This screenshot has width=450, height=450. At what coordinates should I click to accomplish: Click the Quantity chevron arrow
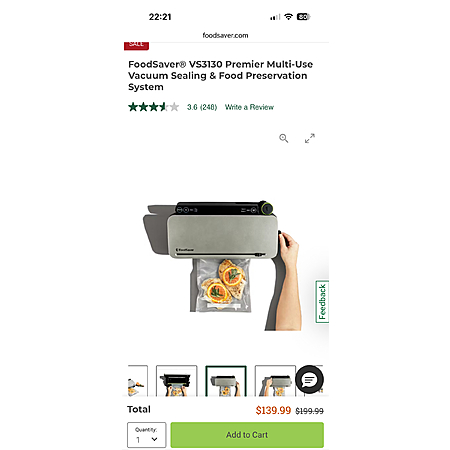coord(154,439)
